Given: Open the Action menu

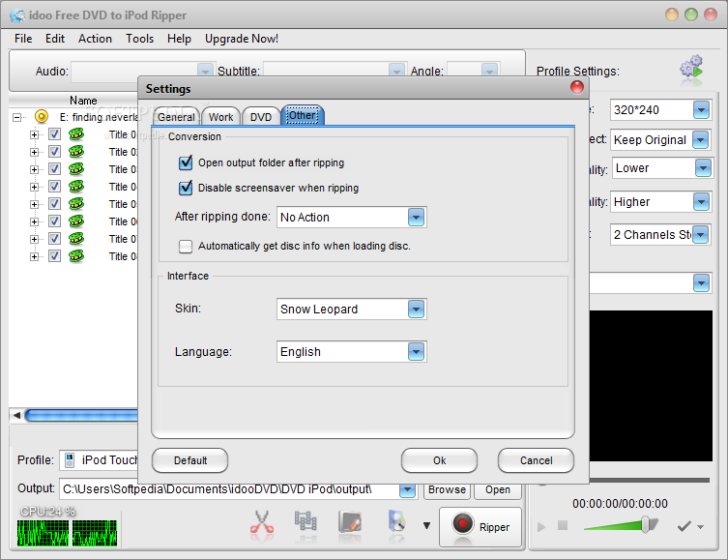Looking at the screenshot, I should 95,39.
